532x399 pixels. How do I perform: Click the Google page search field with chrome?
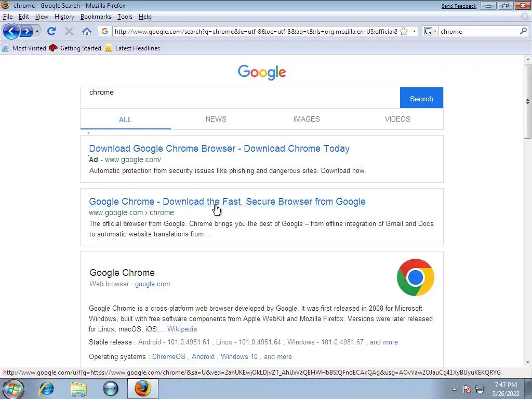240,98
